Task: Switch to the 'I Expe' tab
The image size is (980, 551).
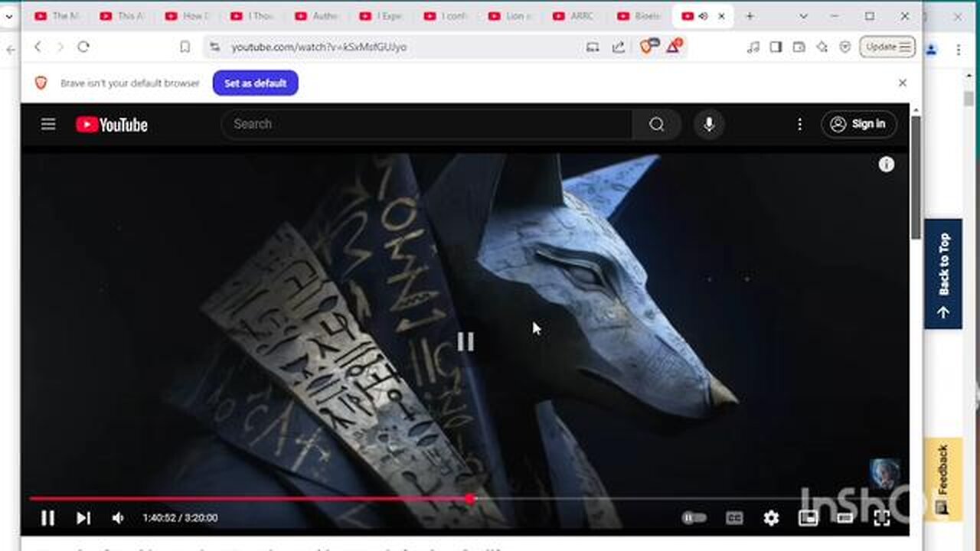Action: [x=382, y=16]
